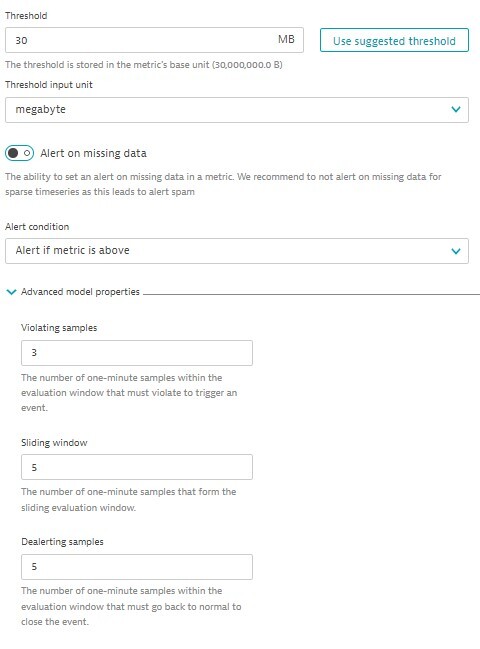The height and width of the screenshot is (649, 480).
Task: Click the 'Alert on missing data' label text
Action: (93, 153)
